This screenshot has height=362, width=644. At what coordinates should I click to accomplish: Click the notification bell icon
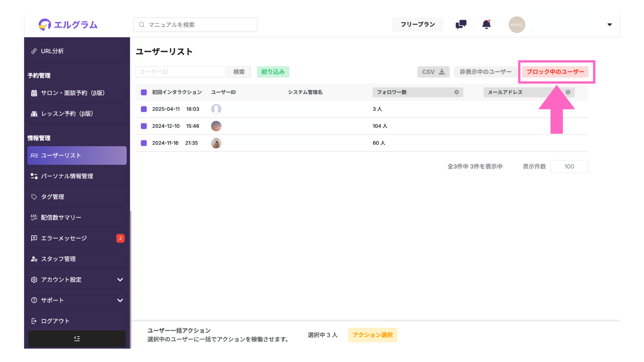(x=486, y=24)
